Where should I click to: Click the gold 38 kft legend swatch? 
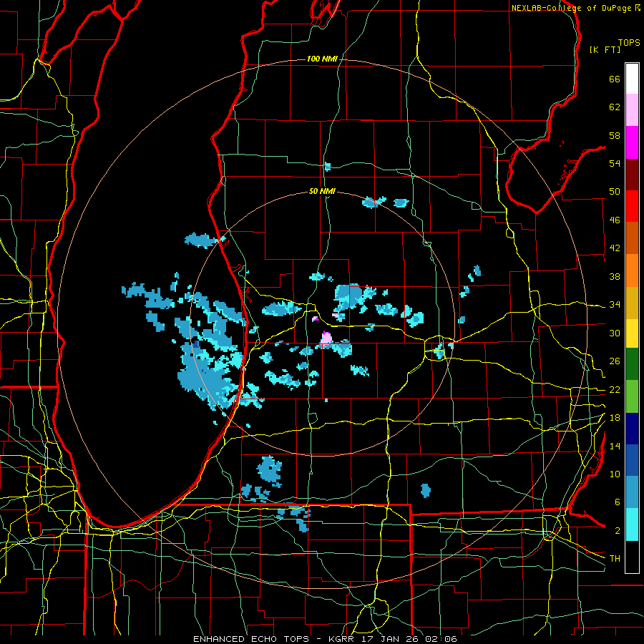pos(632,303)
